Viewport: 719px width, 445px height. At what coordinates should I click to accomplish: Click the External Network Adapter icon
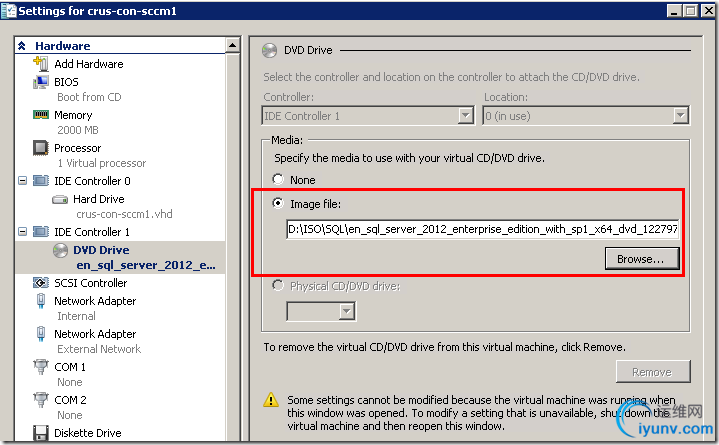click(41, 334)
